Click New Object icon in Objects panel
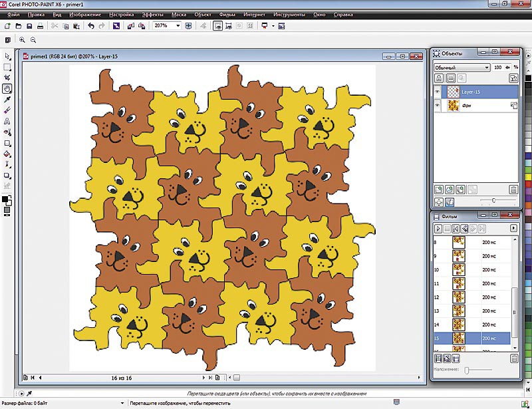Image resolution: width=532 pixels, height=409 pixels. 439,190
